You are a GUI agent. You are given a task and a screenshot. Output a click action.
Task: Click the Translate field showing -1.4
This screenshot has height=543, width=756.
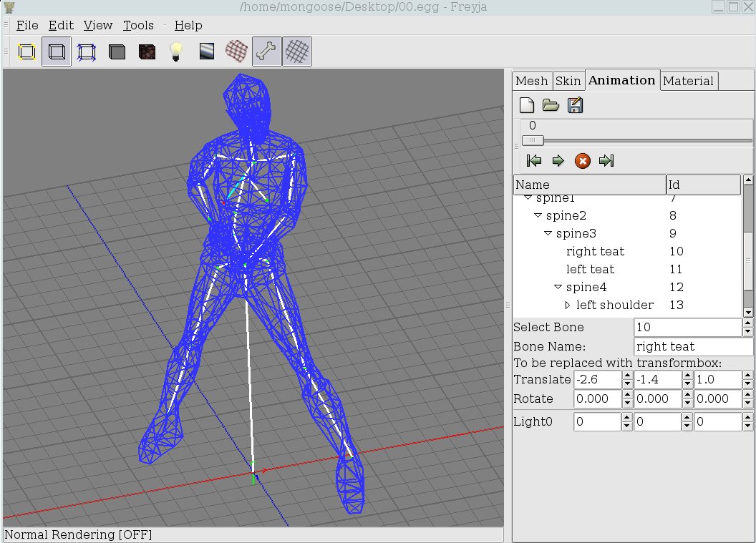click(x=658, y=380)
